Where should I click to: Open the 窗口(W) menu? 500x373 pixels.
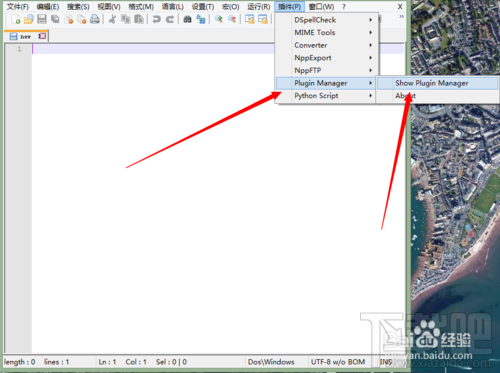click(321, 7)
